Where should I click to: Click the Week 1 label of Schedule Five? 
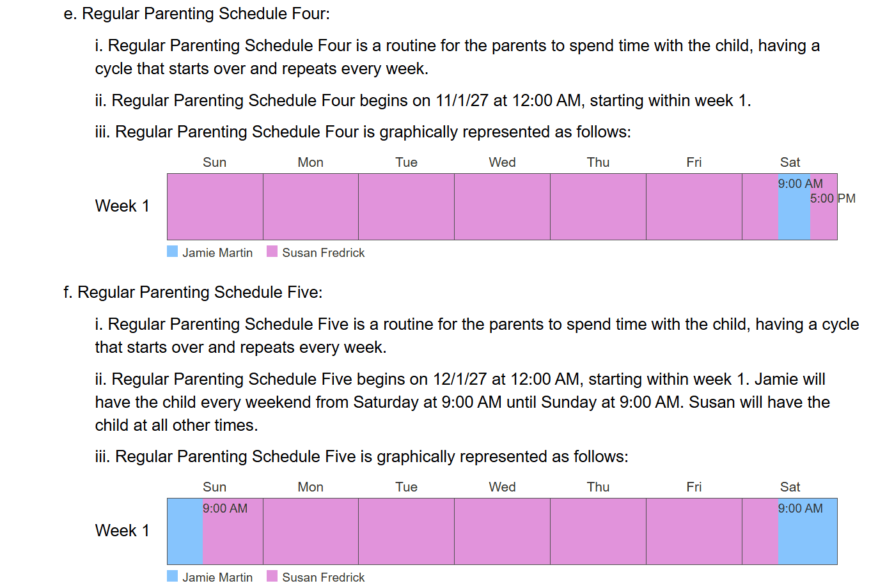coord(122,530)
